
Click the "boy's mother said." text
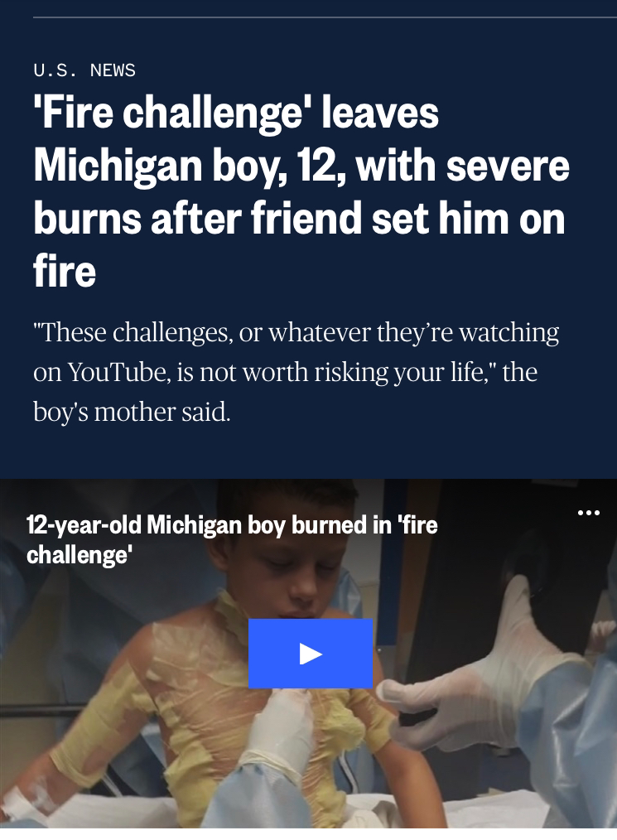point(132,412)
